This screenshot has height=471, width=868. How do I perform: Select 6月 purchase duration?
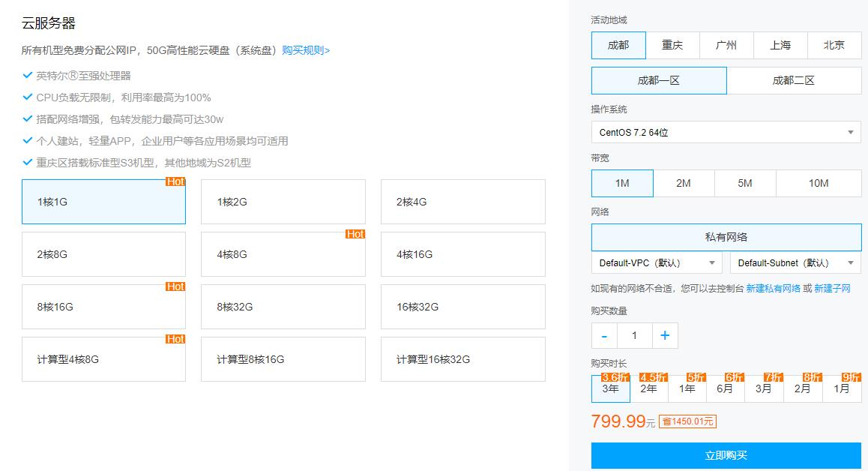(x=725, y=388)
